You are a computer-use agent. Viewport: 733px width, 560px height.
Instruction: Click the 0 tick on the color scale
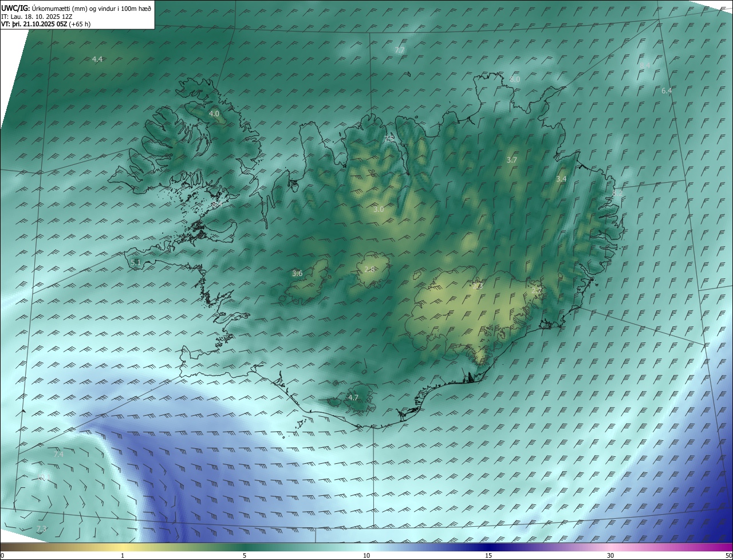pos(2,555)
